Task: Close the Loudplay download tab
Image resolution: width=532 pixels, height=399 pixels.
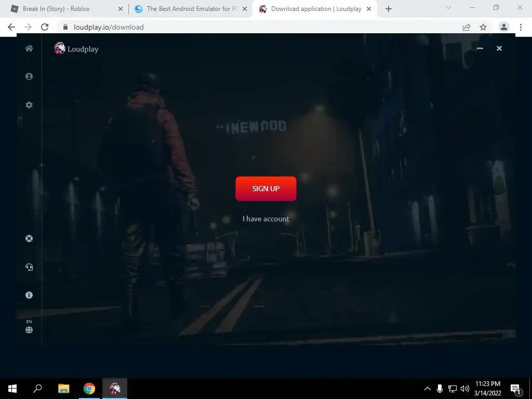Action: tap(369, 9)
